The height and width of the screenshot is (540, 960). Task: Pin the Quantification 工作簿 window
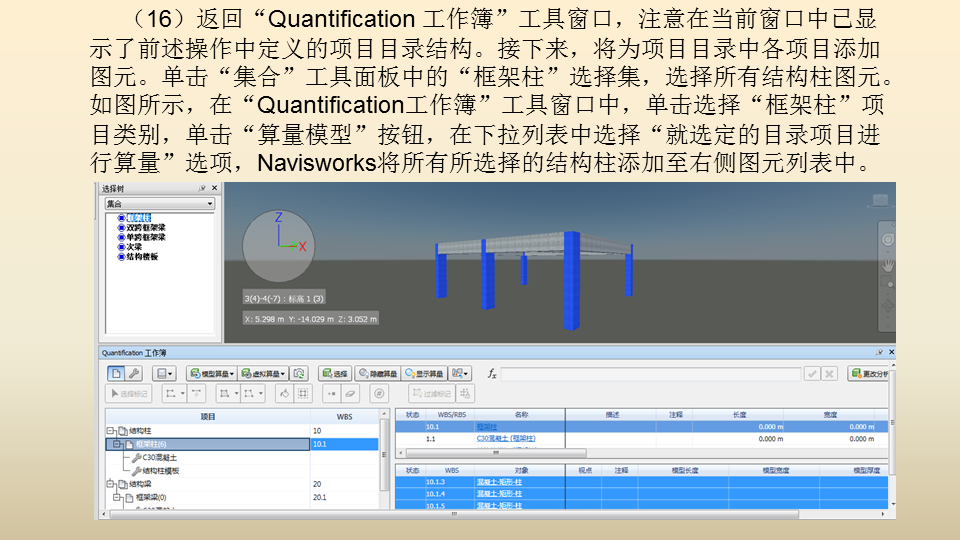879,353
